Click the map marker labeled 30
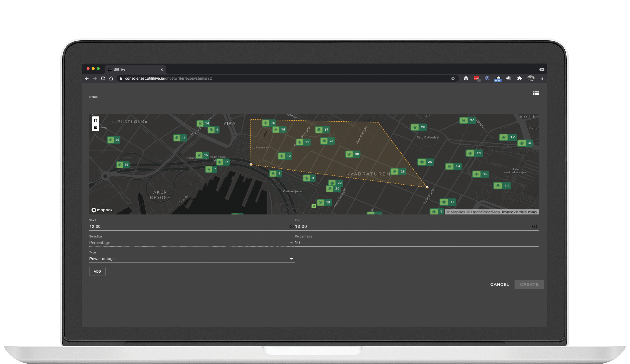The image size is (630, 364). pos(353,154)
